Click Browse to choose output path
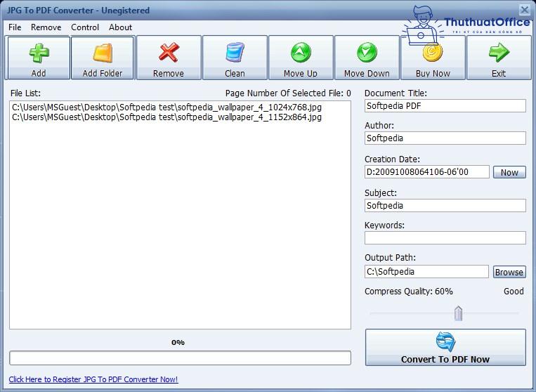 [509, 272]
